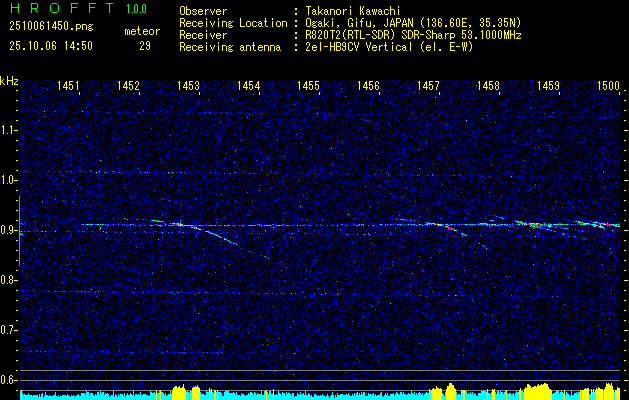Image resolution: width=629 pixels, height=400 pixels.
Task: Click the bright meteor echo near 1453
Action: (185, 225)
